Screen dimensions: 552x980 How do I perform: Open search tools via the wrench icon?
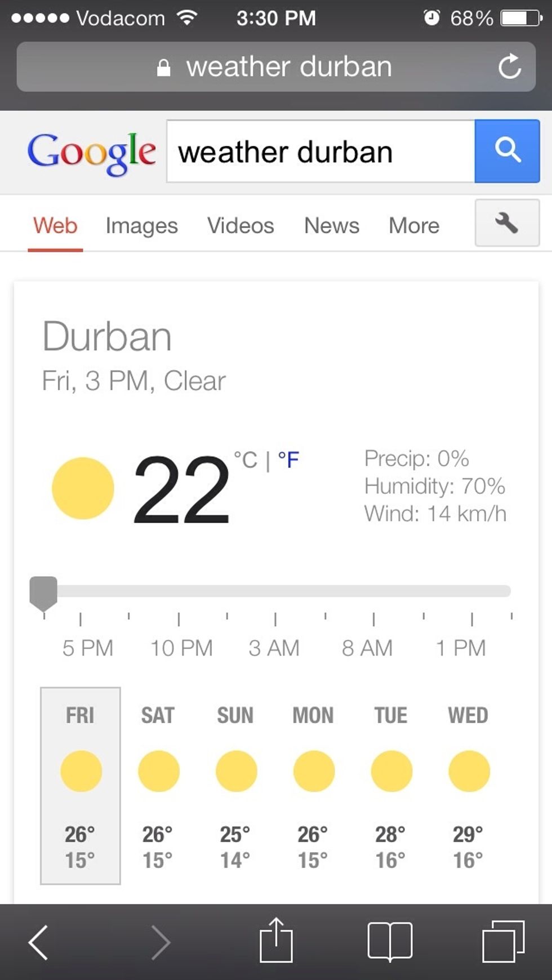coord(507,223)
